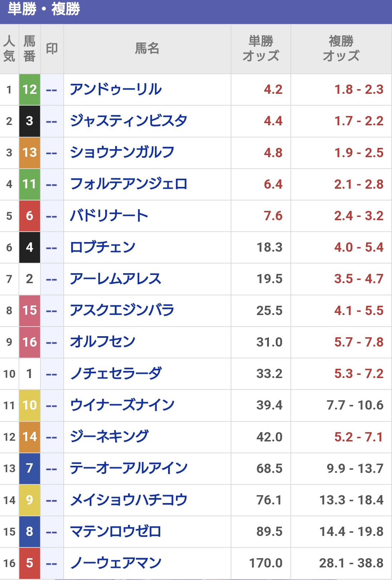Open ノチェセラーダ horse page

tap(116, 373)
